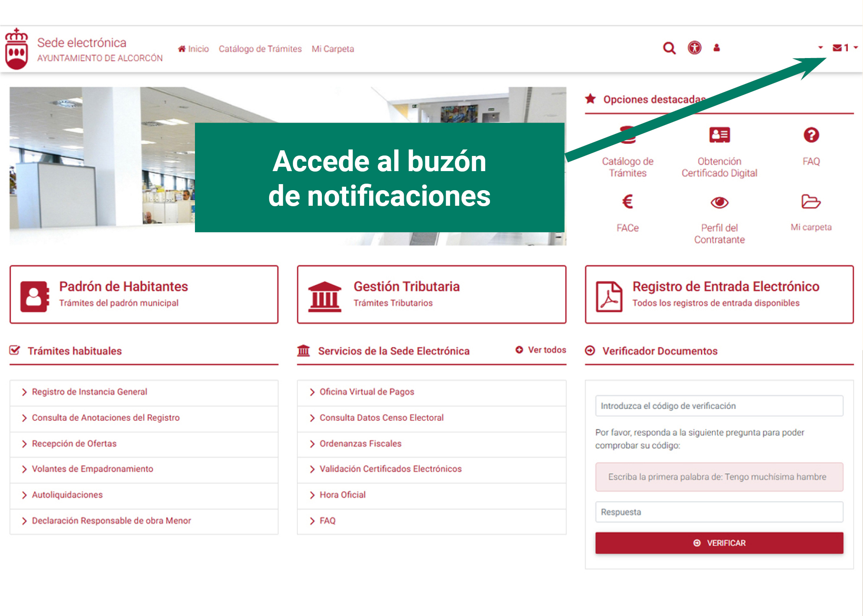Click the Perfil del Contratante eye icon
The image size is (863, 616).
coord(719,202)
